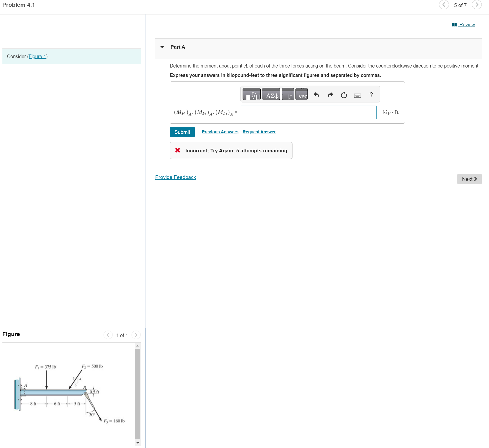Go to next problem via top arrow

point(477,5)
